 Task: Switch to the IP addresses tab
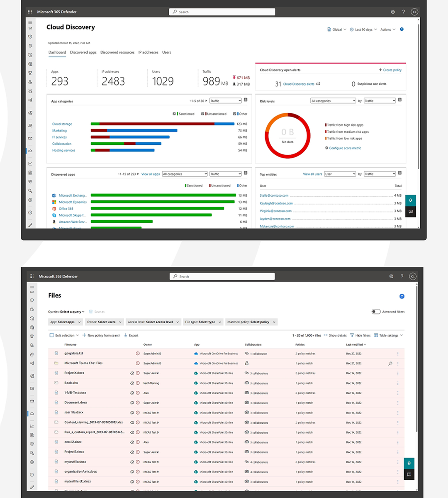(x=148, y=52)
